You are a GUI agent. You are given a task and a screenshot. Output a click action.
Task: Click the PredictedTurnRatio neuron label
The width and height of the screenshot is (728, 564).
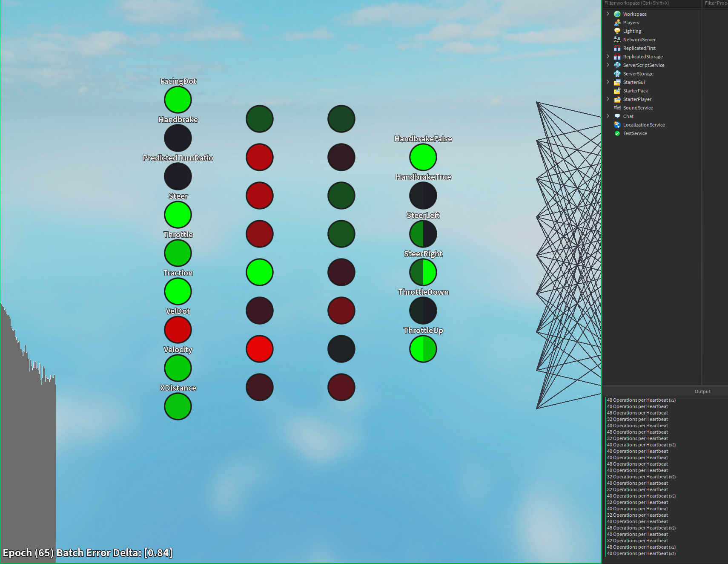(178, 158)
